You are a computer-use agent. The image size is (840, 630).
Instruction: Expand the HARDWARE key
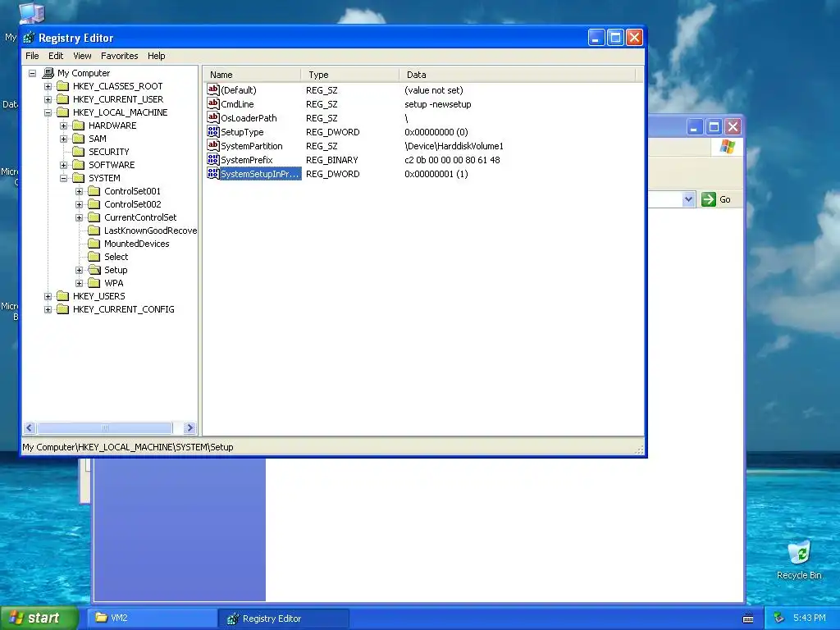pos(63,126)
